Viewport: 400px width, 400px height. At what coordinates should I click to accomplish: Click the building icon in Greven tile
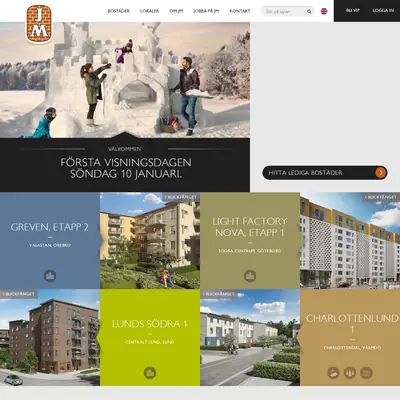click(50, 276)
